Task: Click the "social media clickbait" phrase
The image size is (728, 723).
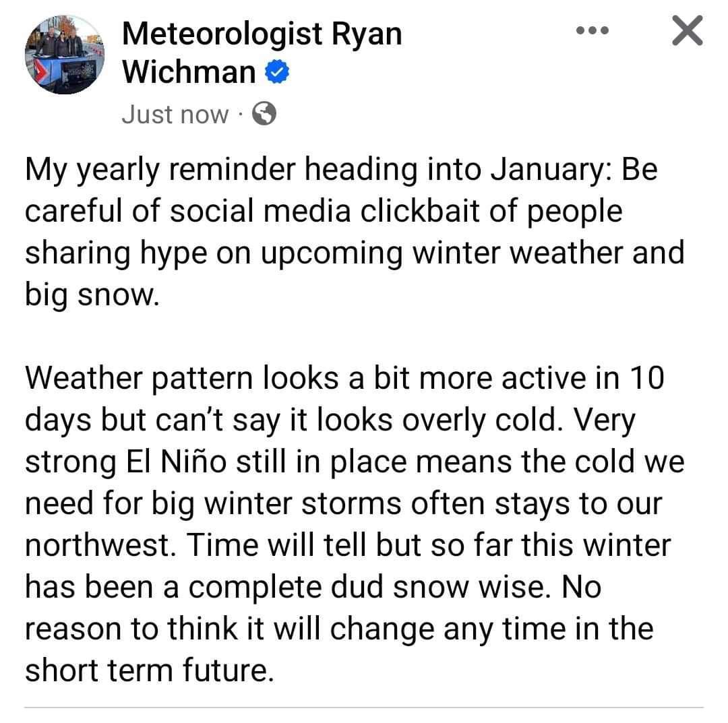Action: click(324, 211)
